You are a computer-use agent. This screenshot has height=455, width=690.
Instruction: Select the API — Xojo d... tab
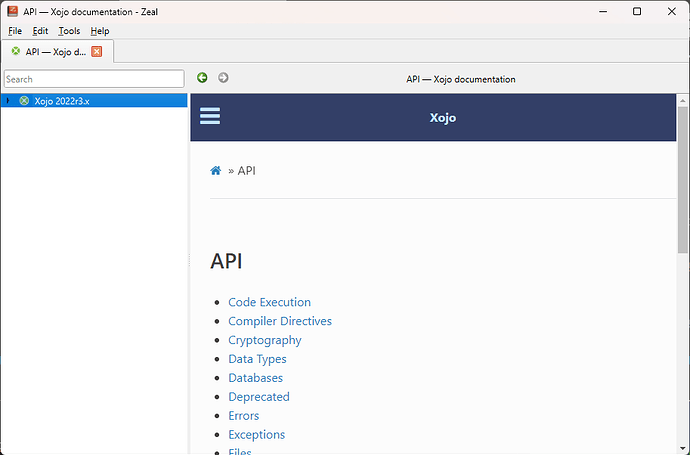[x=58, y=51]
